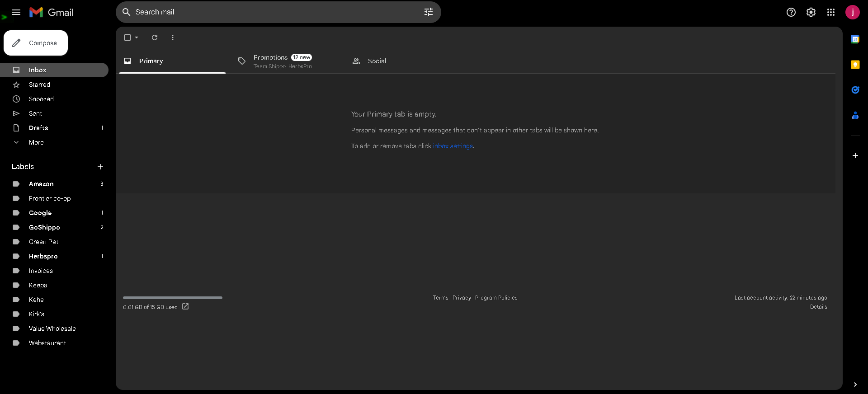Open the Program Policies link
868x394 pixels.
click(496, 298)
